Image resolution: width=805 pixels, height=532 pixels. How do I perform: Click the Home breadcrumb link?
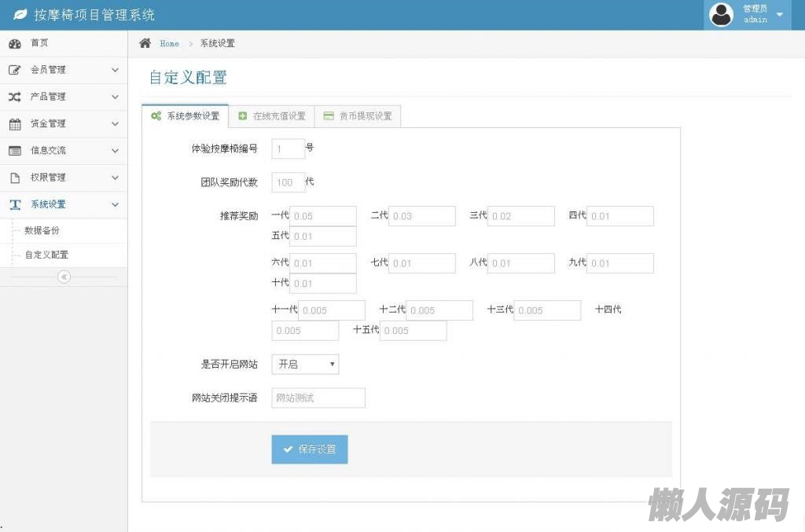[x=169, y=44]
